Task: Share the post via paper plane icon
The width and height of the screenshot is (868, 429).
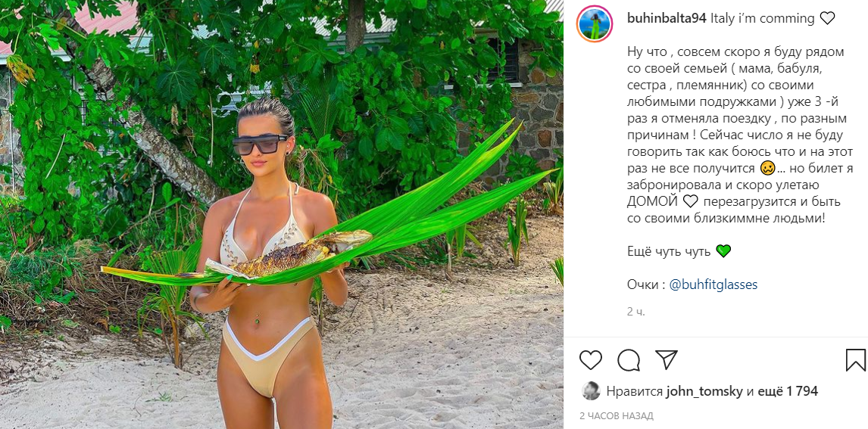Action: [x=667, y=359]
